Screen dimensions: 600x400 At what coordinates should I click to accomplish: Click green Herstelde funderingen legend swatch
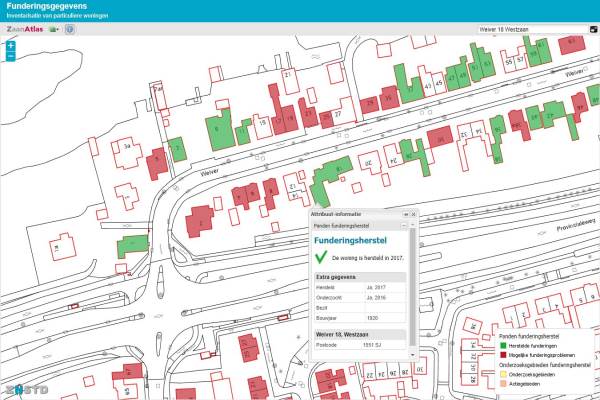(502, 345)
